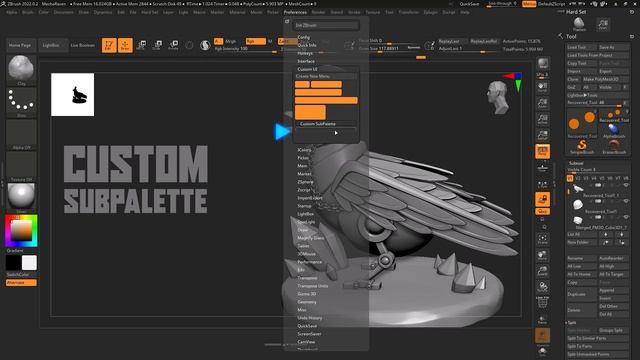This screenshot has width=640, height=360.
Task: Select the Rotate transform icon in top shelf
Action: pyautogui.click(x=173, y=45)
